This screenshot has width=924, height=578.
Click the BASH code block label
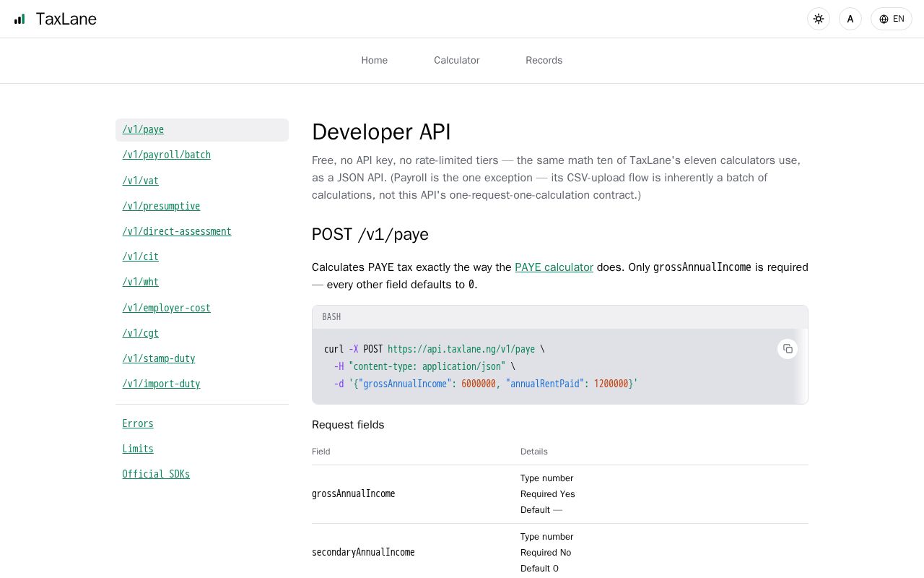tap(331, 317)
